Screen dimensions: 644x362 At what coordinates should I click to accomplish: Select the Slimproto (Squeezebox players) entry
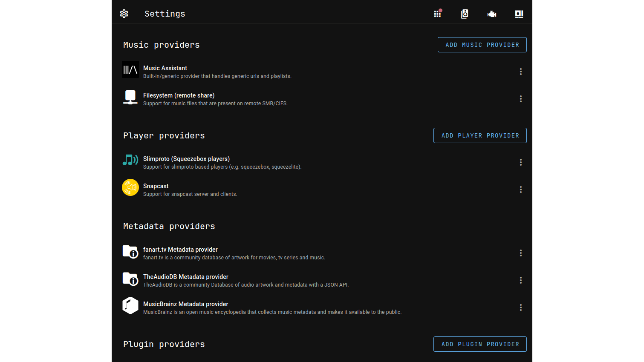pyautogui.click(x=186, y=159)
